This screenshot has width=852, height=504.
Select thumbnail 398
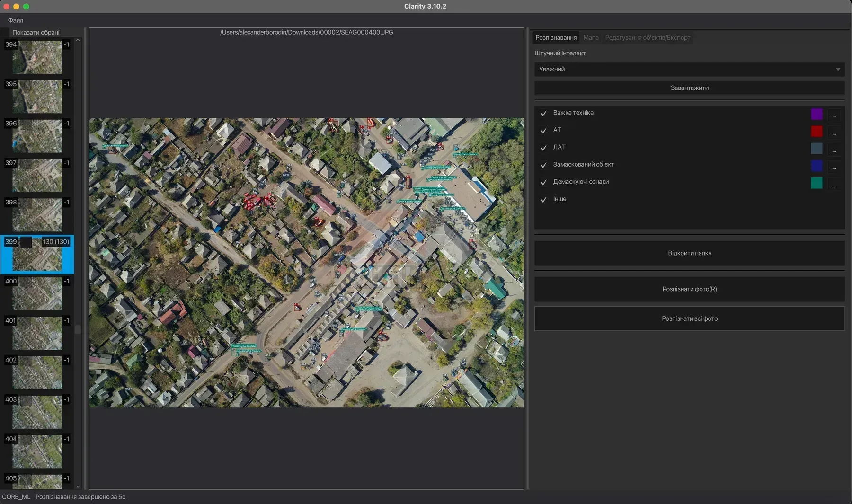pyautogui.click(x=37, y=215)
